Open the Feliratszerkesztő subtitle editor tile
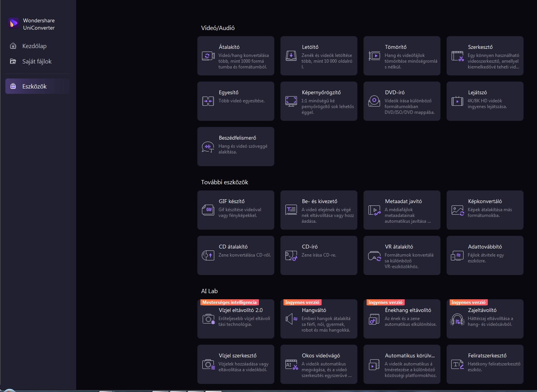 pyautogui.click(x=485, y=364)
